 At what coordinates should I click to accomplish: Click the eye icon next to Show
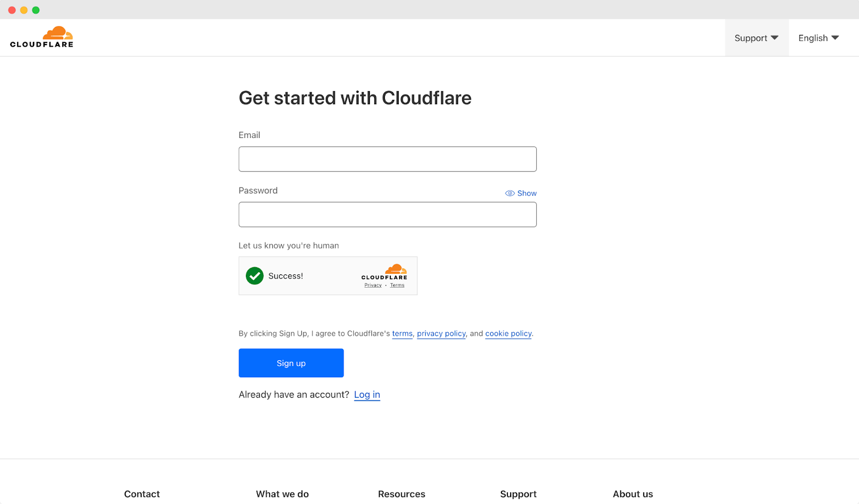[x=509, y=193]
